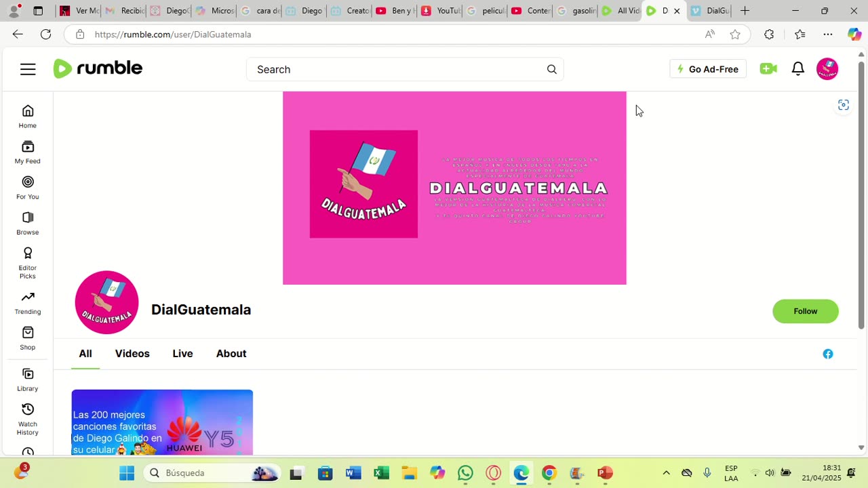Open Editor Picks in sidebar
868x488 pixels.
[x=28, y=263]
